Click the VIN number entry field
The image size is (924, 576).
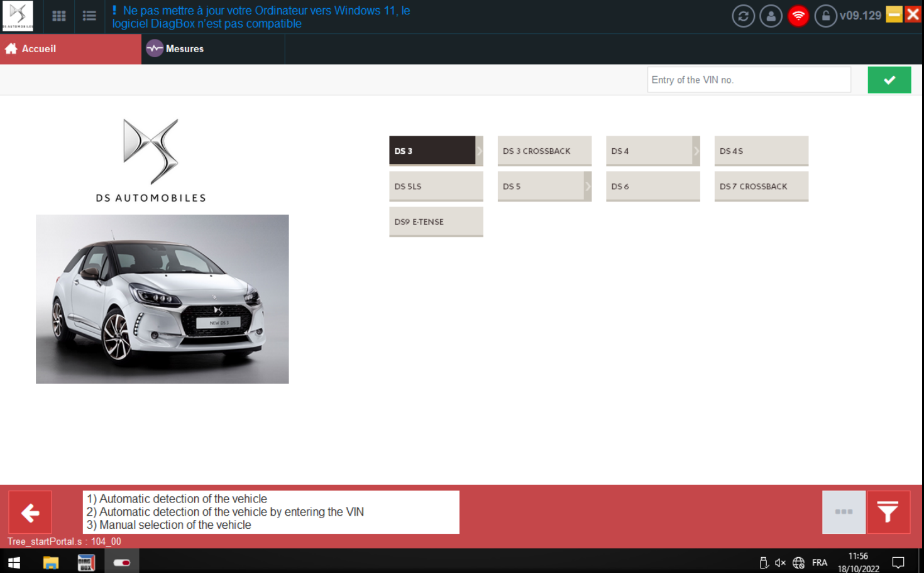(x=748, y=80)
